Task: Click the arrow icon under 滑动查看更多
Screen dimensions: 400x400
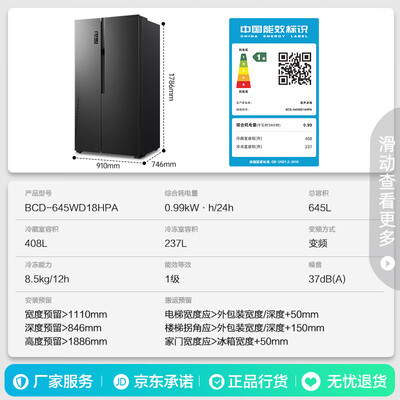Action: click(387, 264)
